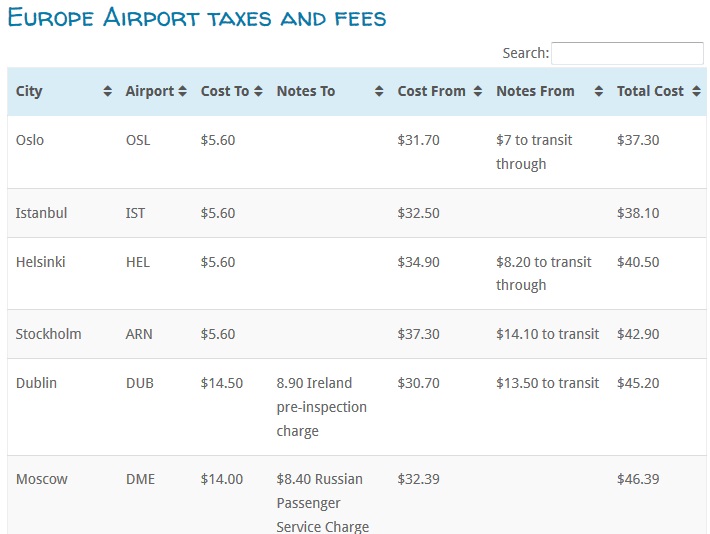710x534 pixels.
Task: Click the Helsinki HEL airport code
Action: 139,262
